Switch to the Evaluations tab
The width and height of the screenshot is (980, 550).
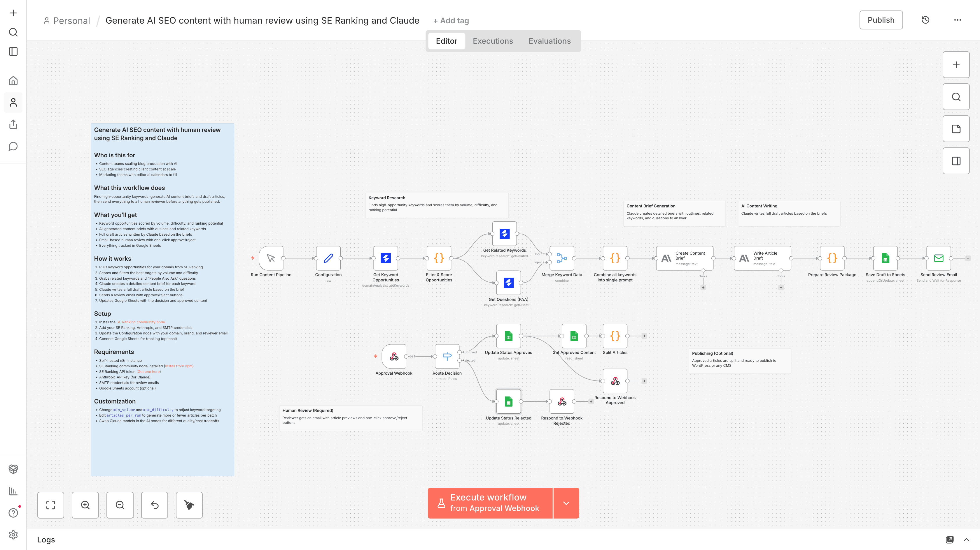point(549,41)
